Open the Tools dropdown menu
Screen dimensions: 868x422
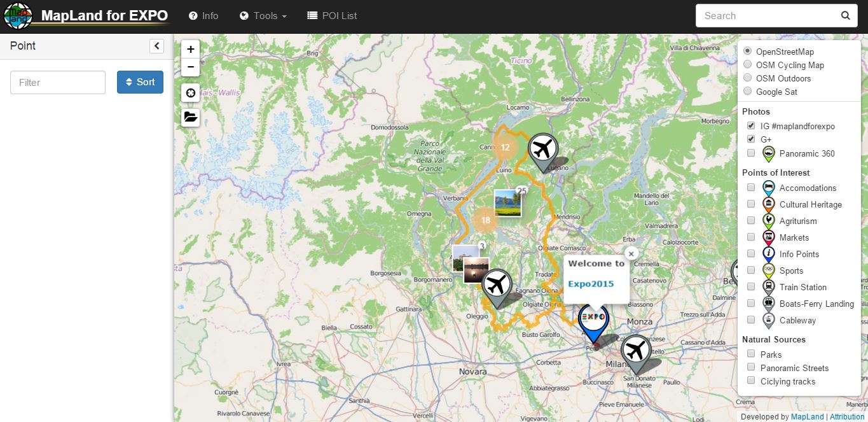click(263, 16)
